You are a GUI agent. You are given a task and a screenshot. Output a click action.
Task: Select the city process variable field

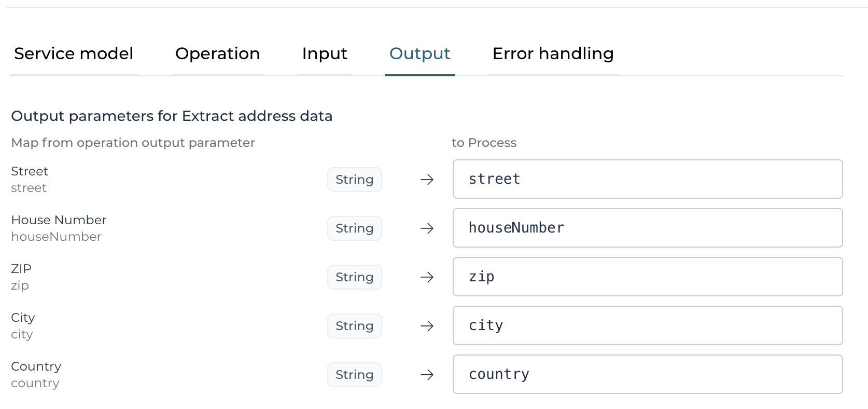tap(647, 325)
